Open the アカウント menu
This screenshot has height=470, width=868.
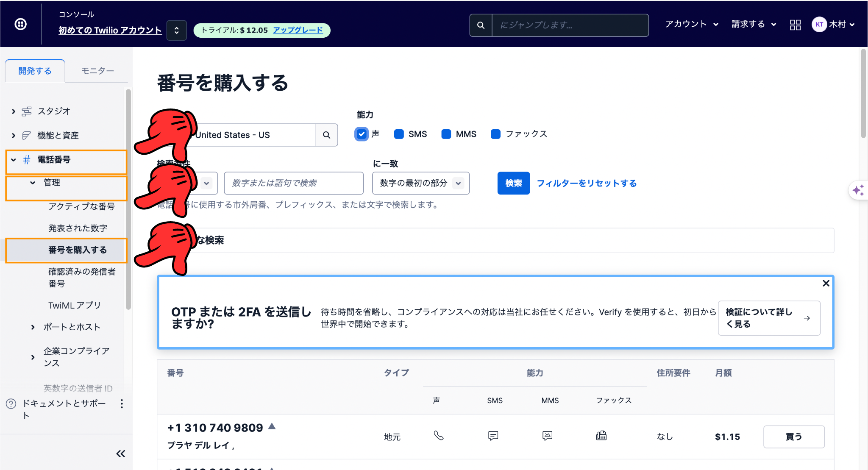(x=691, y=24)
